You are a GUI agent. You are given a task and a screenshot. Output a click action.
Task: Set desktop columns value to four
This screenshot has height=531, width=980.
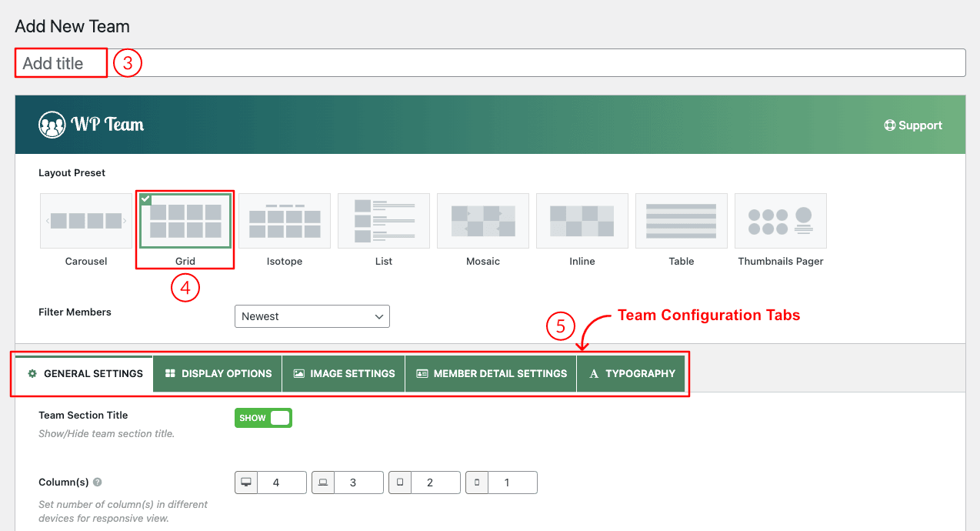[282, 483]
